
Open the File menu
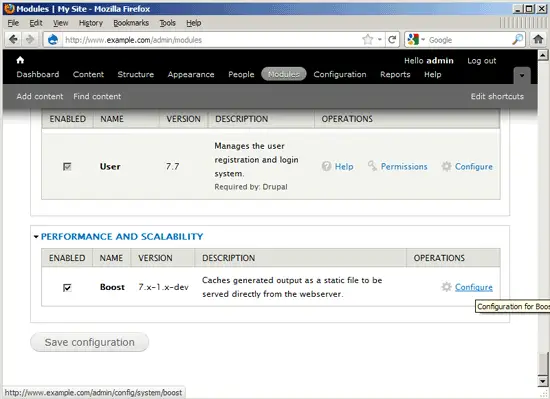tap(13, 23)
